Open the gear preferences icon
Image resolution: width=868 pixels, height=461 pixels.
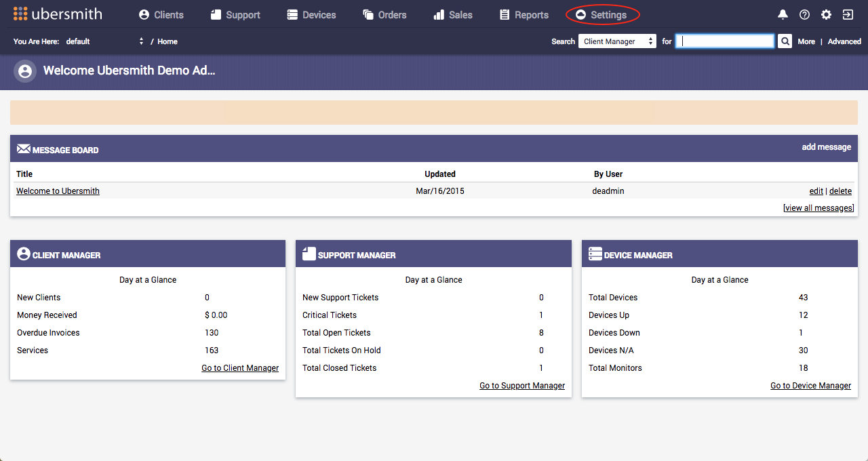click(826, 14)
